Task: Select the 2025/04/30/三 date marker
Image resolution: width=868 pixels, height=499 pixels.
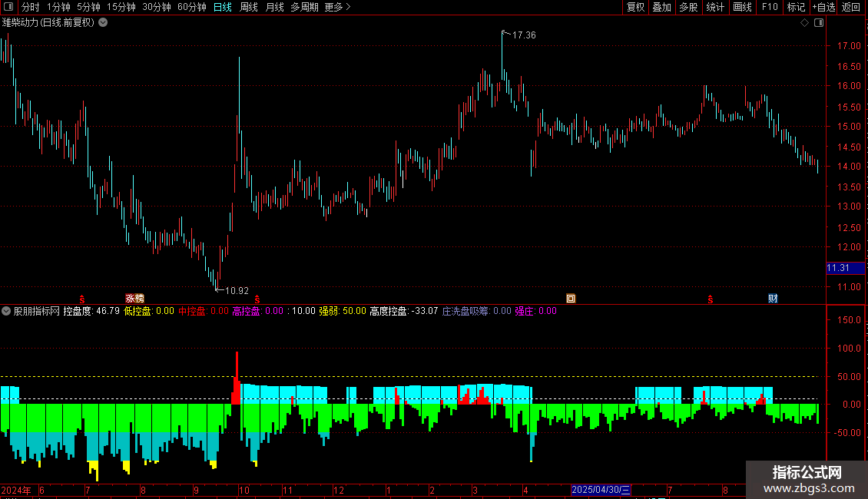Action: pyautogui.click(x=601, y=490)
